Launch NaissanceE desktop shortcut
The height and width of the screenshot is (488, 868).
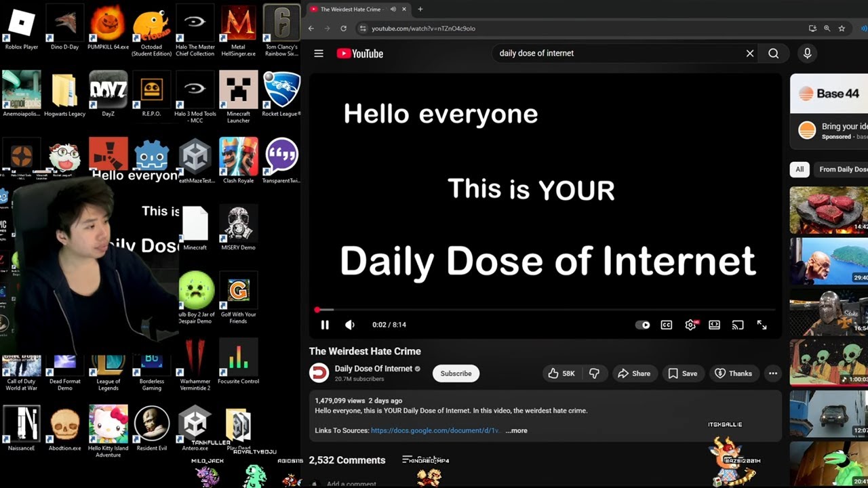pos(22,428)
